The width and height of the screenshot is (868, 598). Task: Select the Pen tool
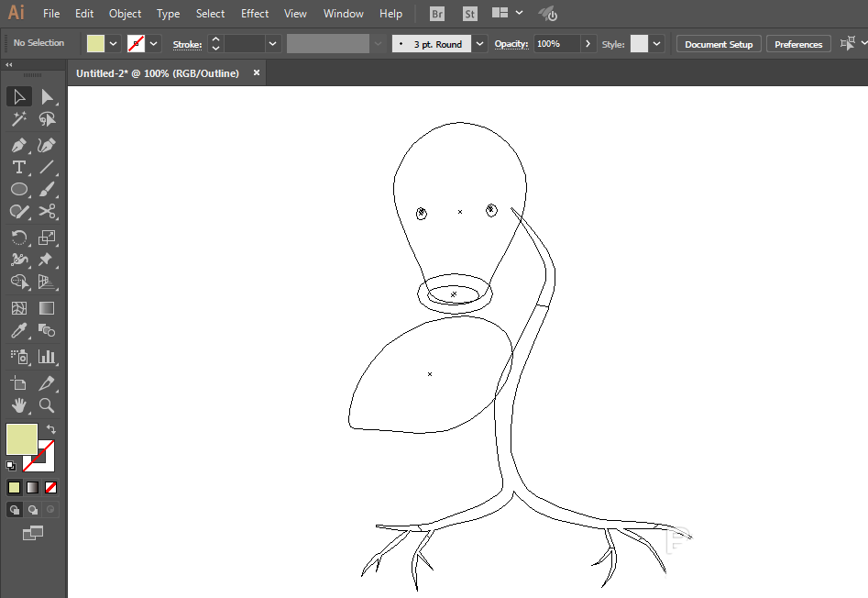pos(18,145)
